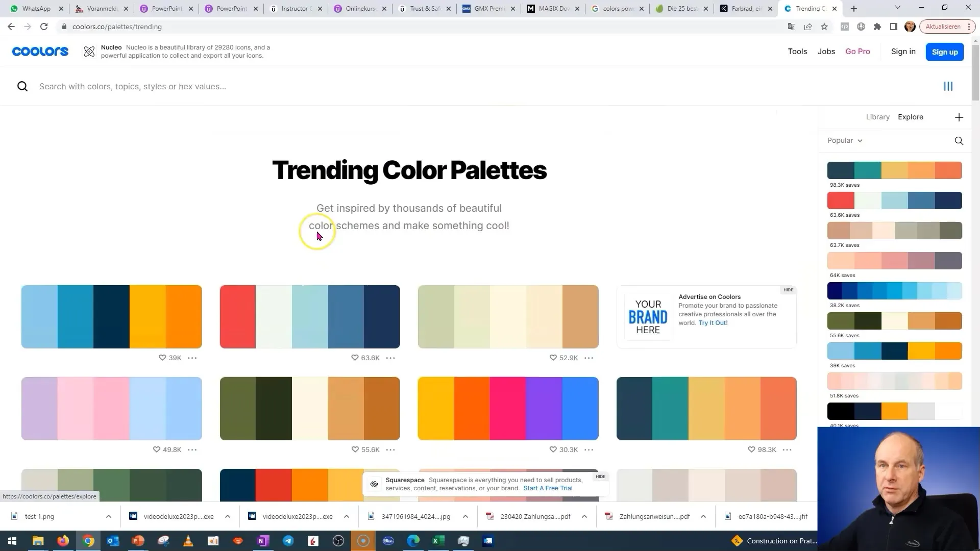980x551 pixels.
Task: Click Sign In button
Action: click(902, 51)
